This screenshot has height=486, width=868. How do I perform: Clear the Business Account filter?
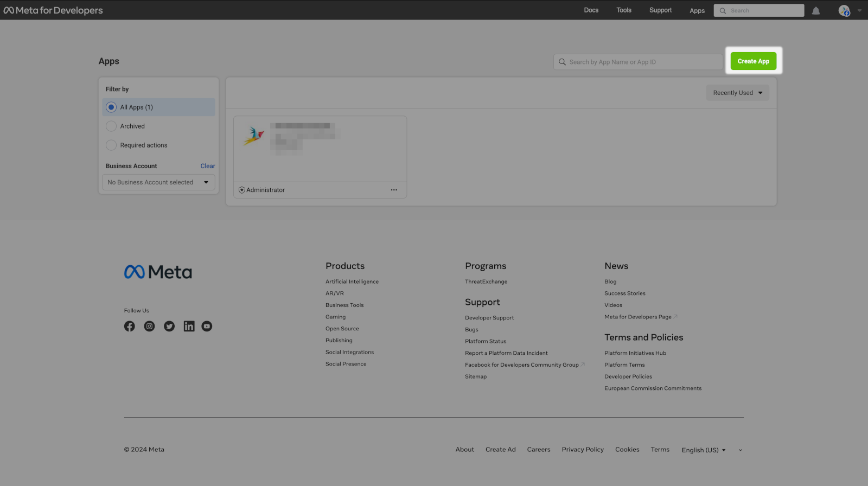click(x=208, y=166)
